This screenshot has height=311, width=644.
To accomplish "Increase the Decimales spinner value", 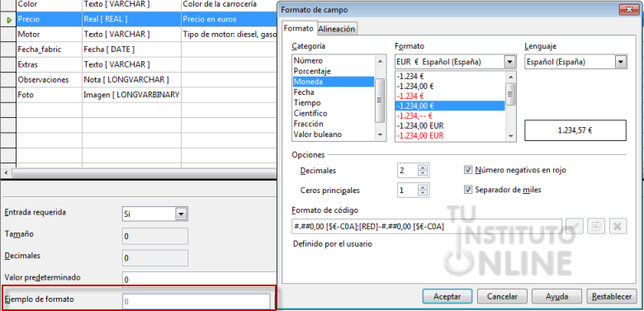I will point(423,167).
